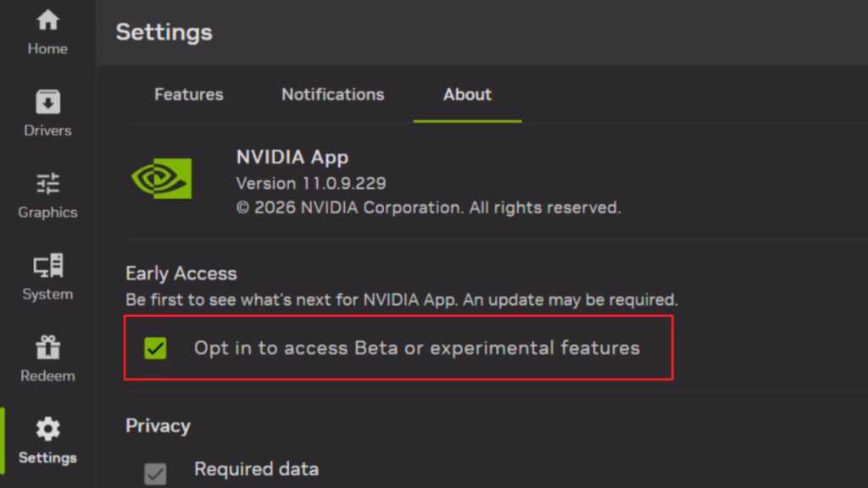The height and width of the screenshot is (488, 868).
Task: Click the NVIDIA eye logo
Action: point(162,179)
